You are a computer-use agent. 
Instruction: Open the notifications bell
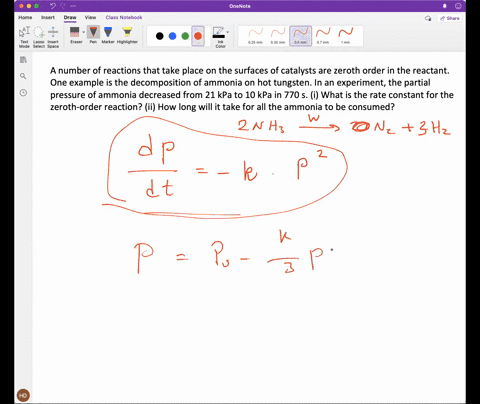coord(444,6)
